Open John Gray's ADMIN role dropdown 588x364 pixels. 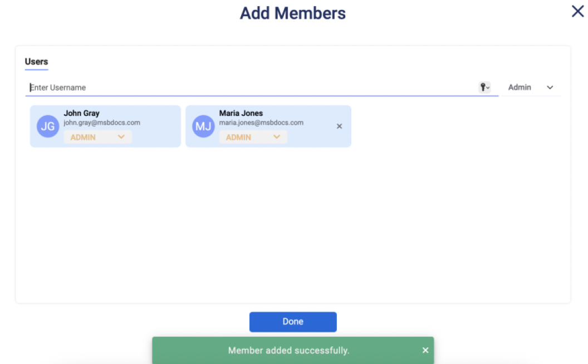[97, 137]
